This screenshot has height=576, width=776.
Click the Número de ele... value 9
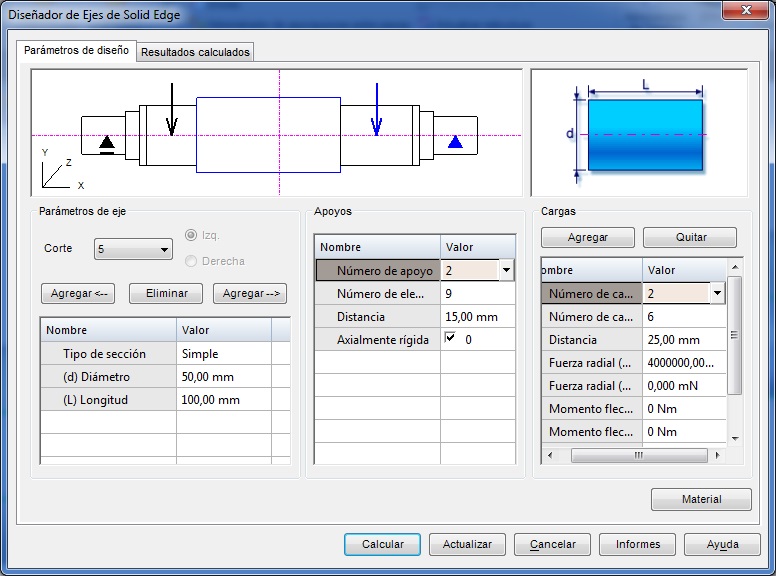478,294
